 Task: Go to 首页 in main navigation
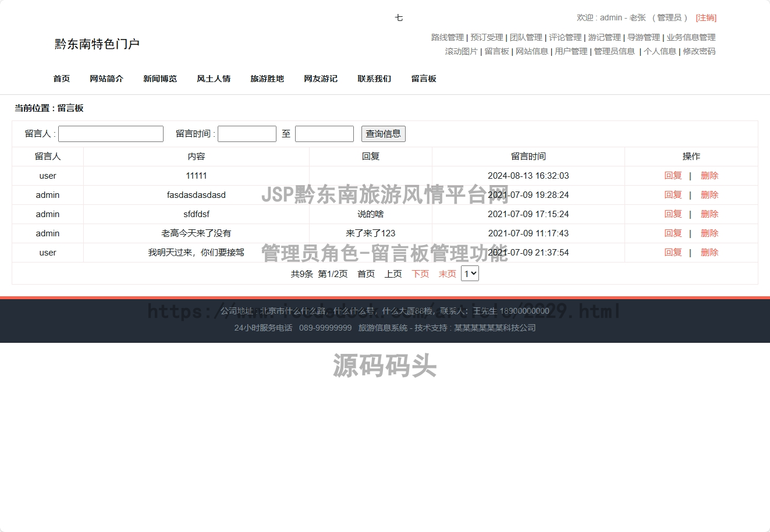pyautogui.click(x=62, y=79)
